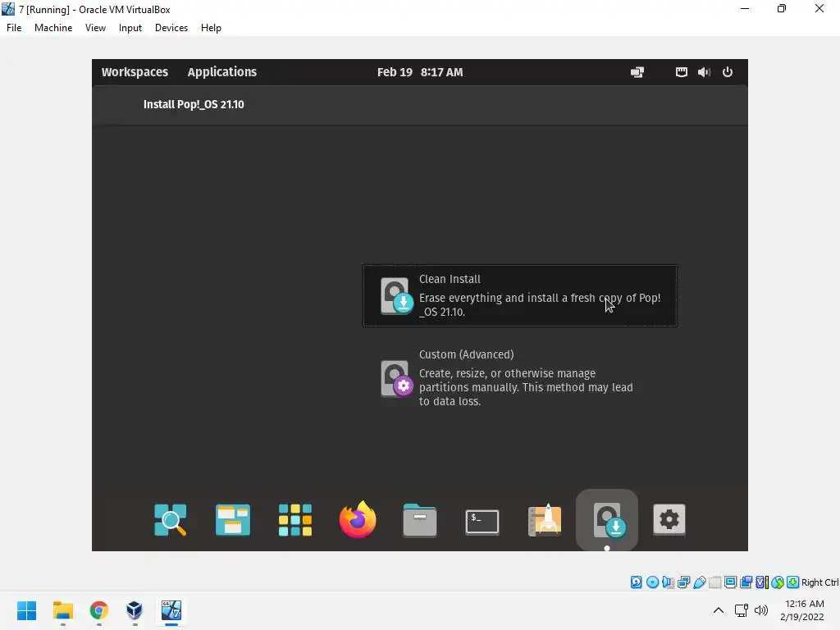Click the hard disk activity indicator

637,582
